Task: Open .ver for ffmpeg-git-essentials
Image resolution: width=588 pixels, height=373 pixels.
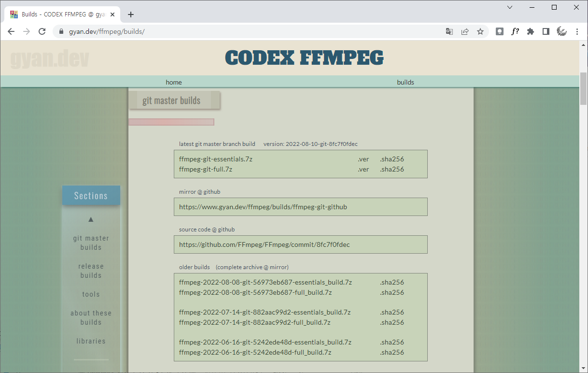Action: coord(363,159)
